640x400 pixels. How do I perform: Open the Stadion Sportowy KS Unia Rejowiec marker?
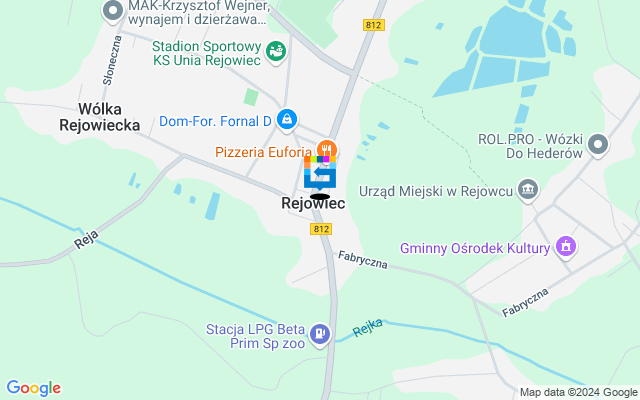click(x=276, y=52)
